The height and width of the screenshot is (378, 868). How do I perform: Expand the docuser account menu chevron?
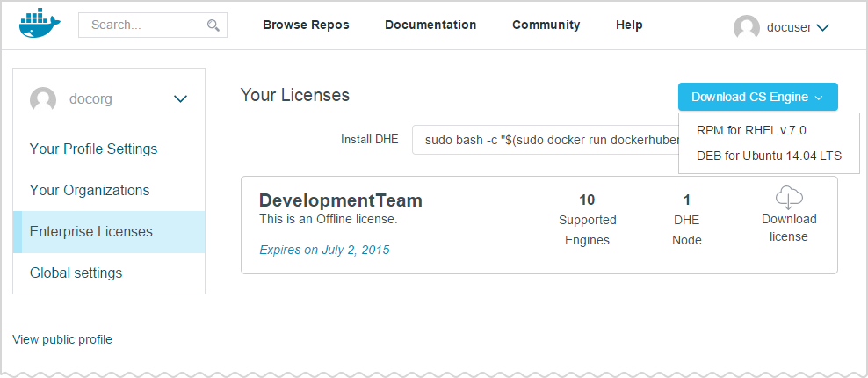(822, 27)
